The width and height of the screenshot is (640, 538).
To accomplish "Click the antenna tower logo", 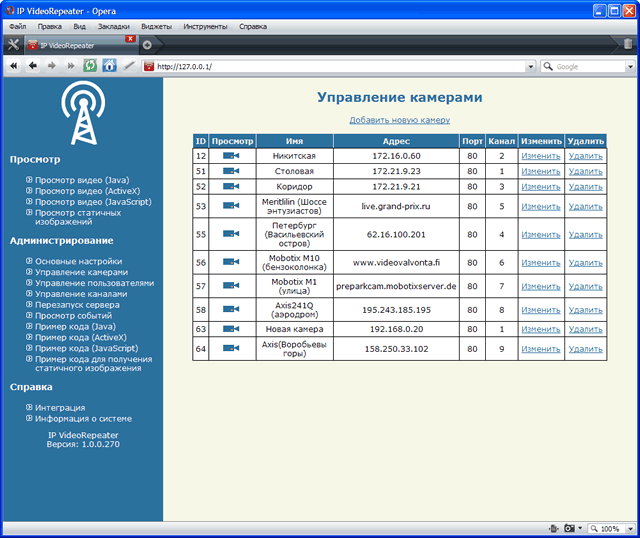I will click(83, 113).
